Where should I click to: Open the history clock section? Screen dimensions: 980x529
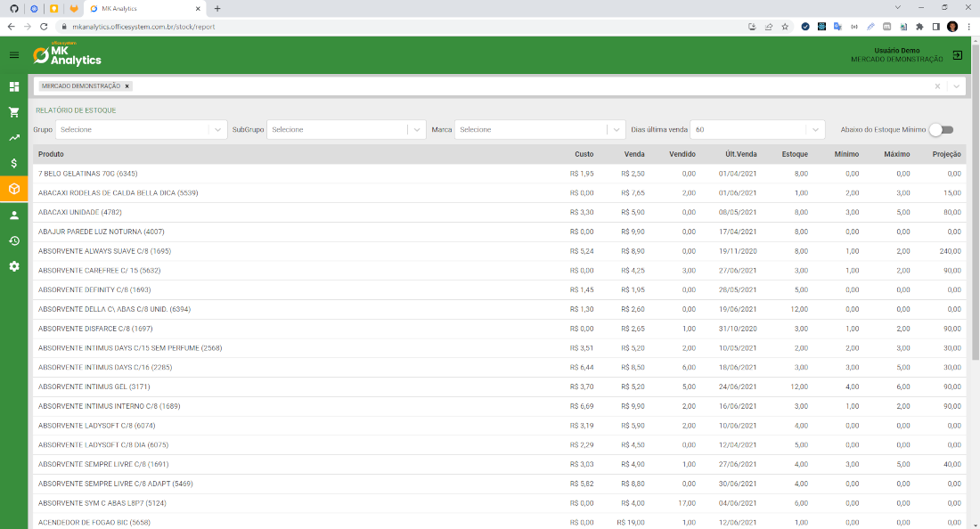tap(13, 239)
